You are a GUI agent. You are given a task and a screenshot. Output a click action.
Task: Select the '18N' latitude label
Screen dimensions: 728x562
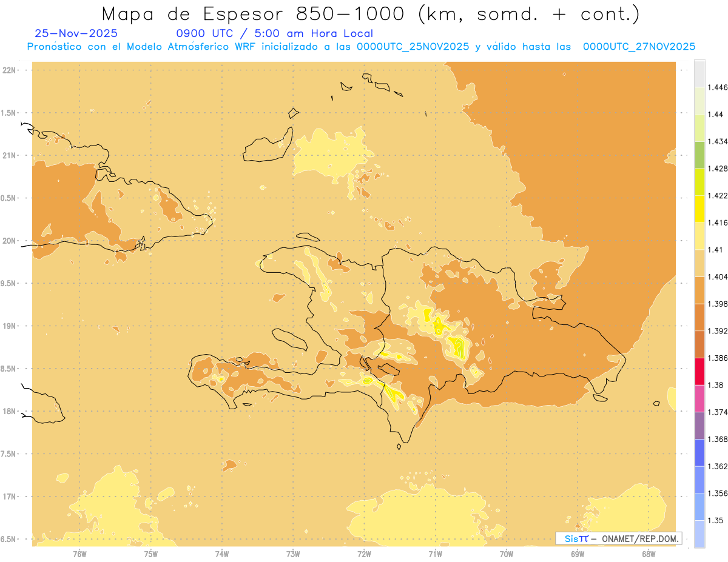[10, 412]
